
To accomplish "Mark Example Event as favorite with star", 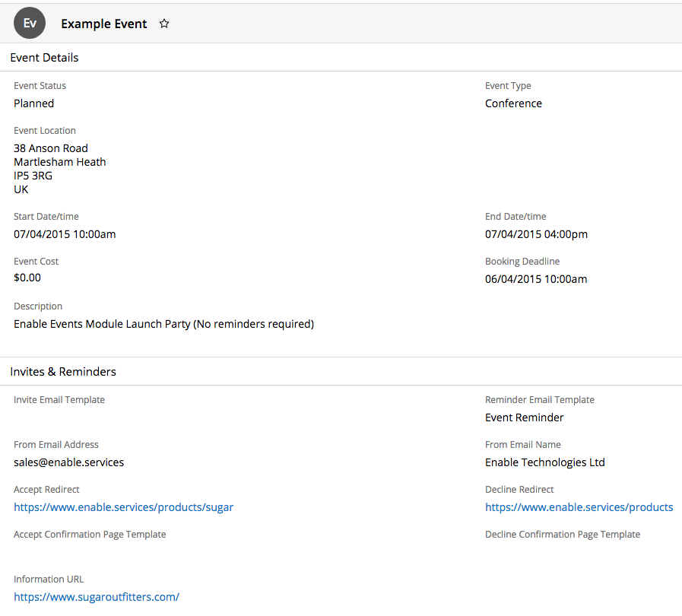I will point(164,24).
